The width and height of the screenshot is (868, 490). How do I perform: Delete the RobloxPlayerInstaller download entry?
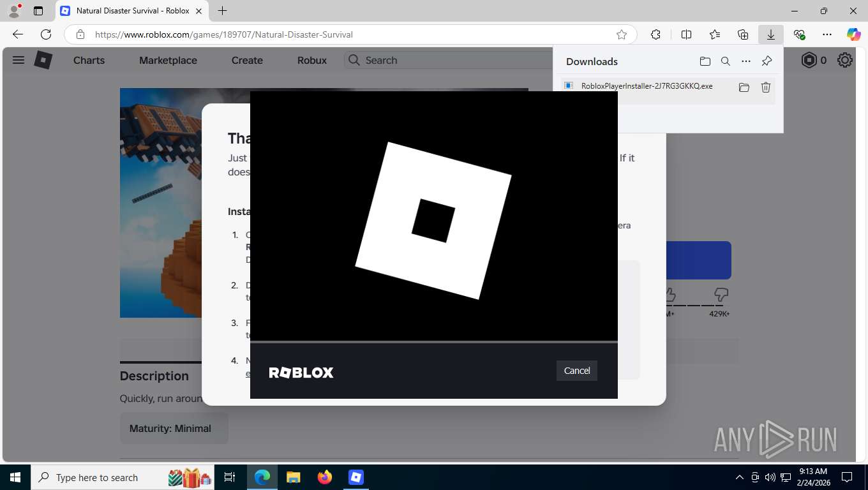pos(766,87)
